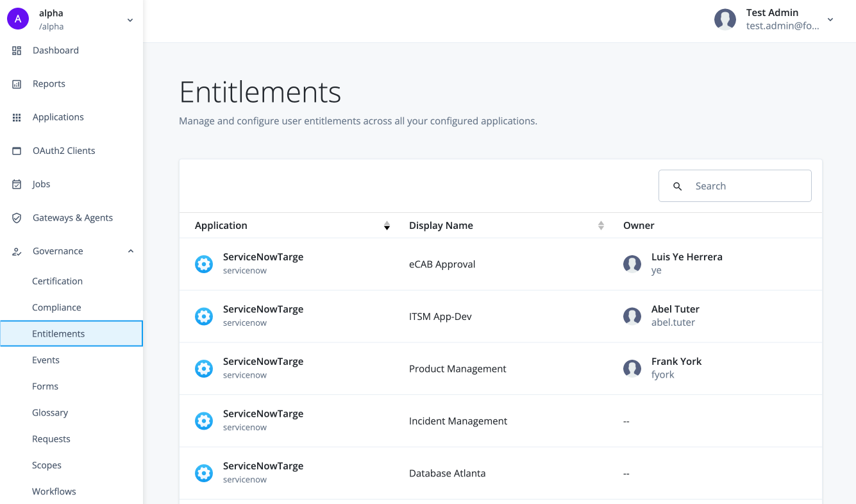The image size is (856, 504).
Task: Click the Gateways & Agents shield icon
Action: point(17,217)
